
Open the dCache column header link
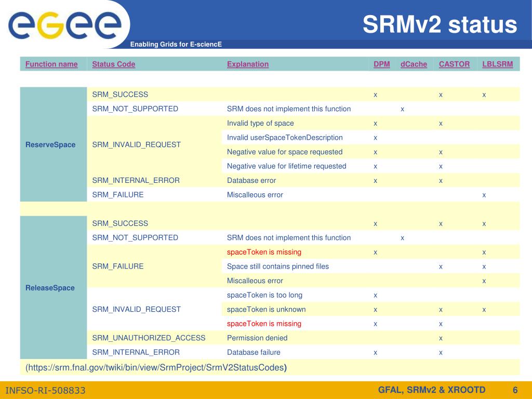pyautogui.click(x=414, y=64)
